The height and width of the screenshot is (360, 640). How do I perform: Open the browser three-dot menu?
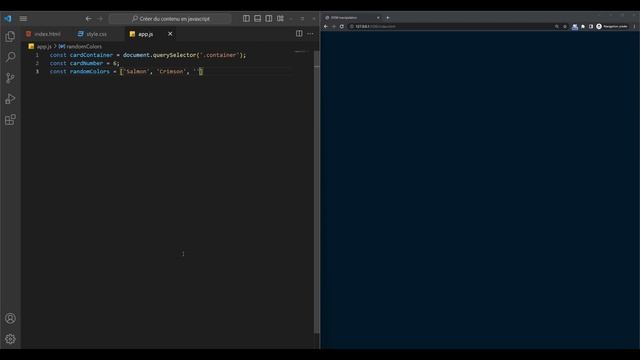(x=634, y=27)
